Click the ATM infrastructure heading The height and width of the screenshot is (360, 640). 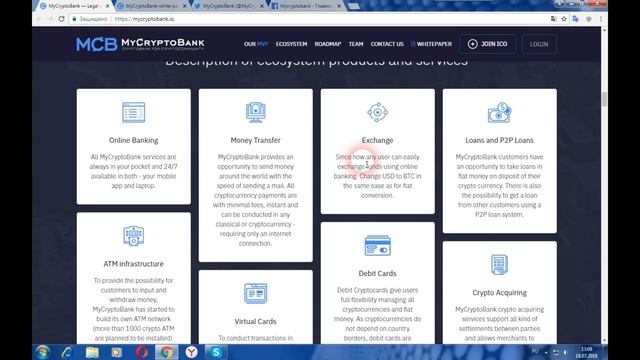[x=133, y=264]
